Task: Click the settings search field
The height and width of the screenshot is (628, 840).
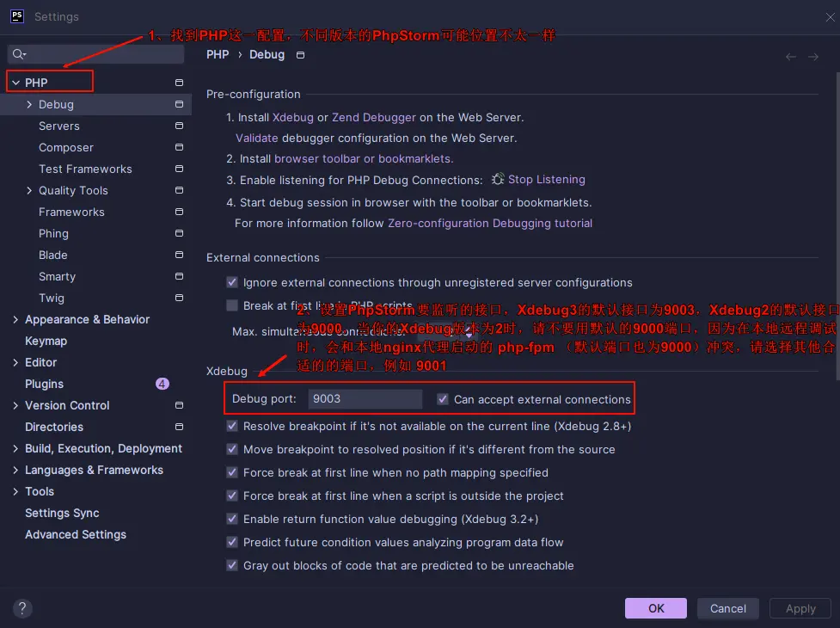Action: coord(96,54)
